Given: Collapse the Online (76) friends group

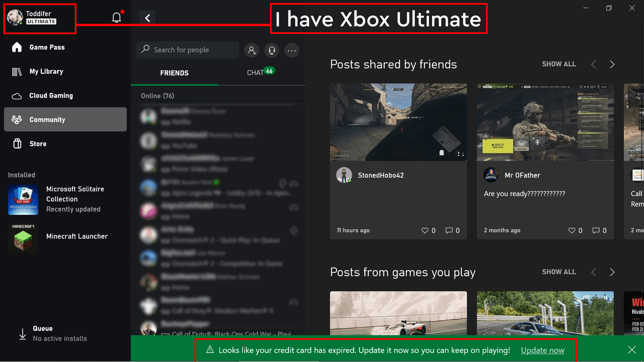Looking at the screenshot, I should tap(157, 96).
